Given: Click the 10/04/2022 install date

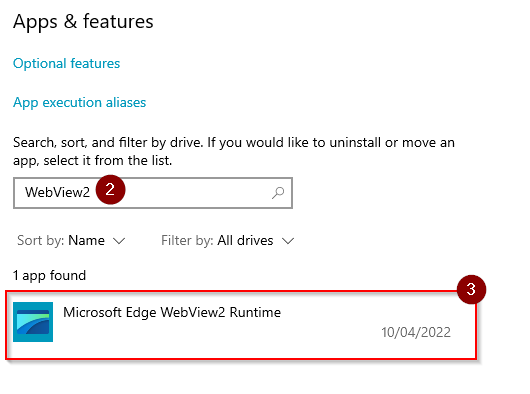Looking at the screenshot, I should coord(416,333).
